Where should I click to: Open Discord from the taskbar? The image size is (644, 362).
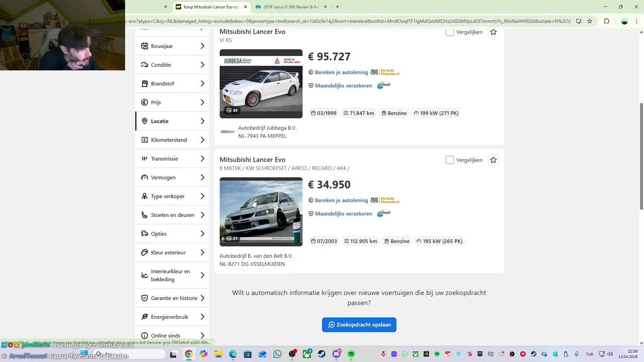(337, 354)
